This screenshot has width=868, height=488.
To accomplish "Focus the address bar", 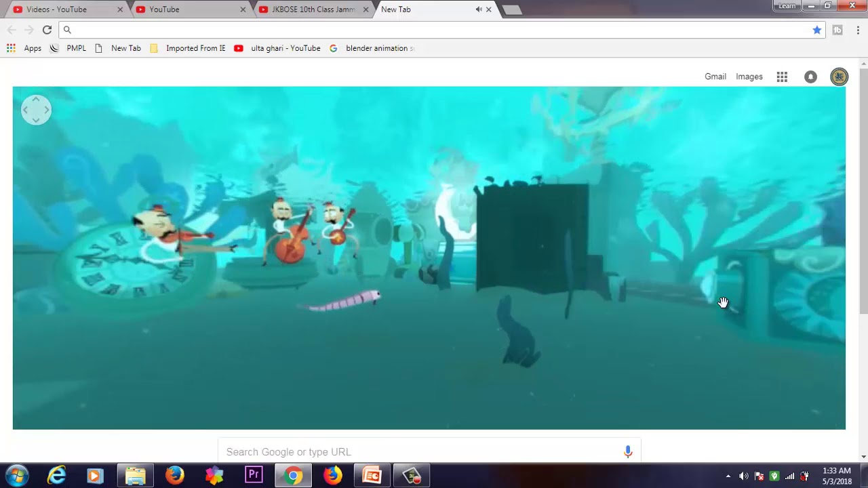I will 441,30.
